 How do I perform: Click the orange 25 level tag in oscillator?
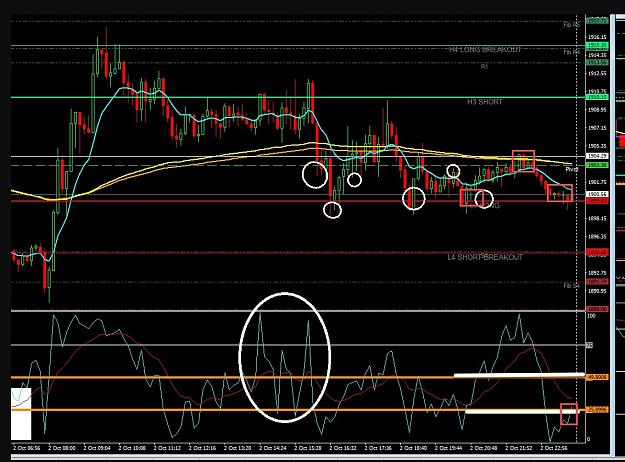pos(597,410)
